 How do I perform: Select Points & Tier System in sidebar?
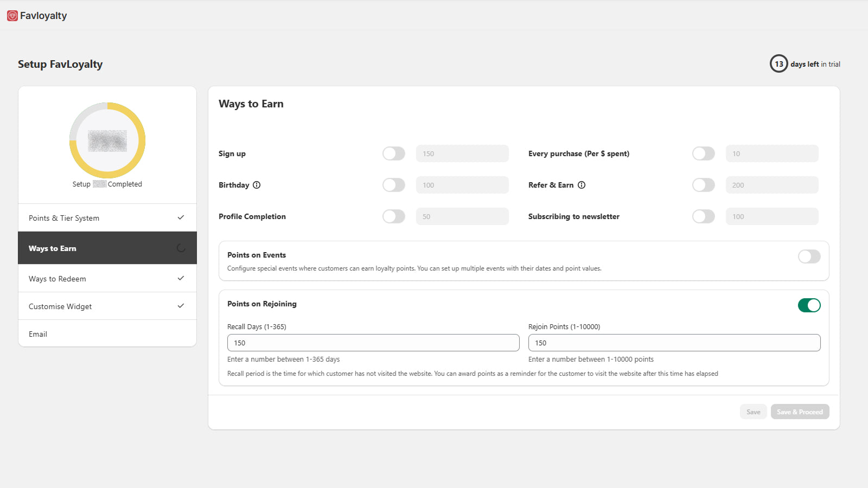point(64,217)
